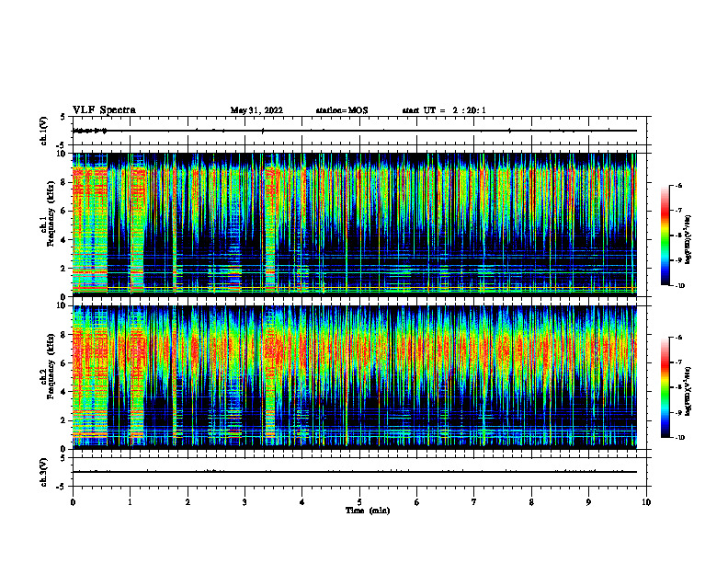Viewport: 728px width, 563px height.
Task: Click the ch.1 spectrogram color scale bar
Action: (x=665, y=236)
